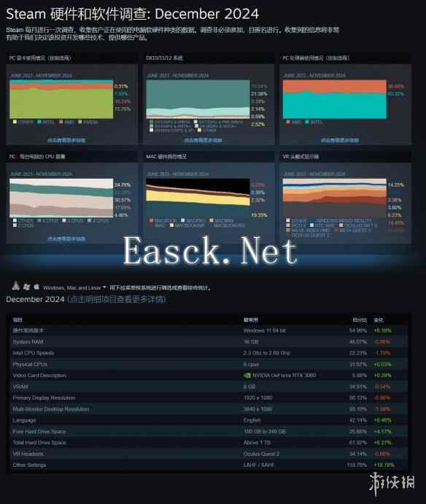Click the Windows logo platform icon
This screenshot has height=504, width=426.
coord(27,286)
